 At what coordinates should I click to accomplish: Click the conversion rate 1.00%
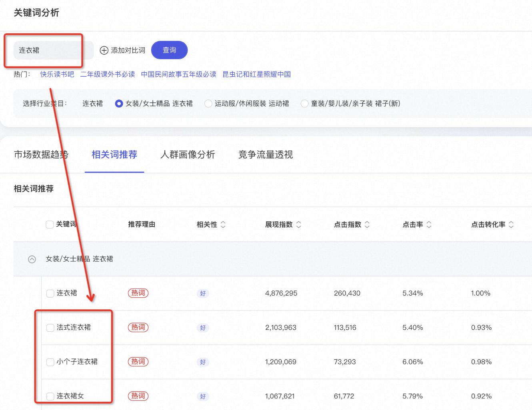481,293
